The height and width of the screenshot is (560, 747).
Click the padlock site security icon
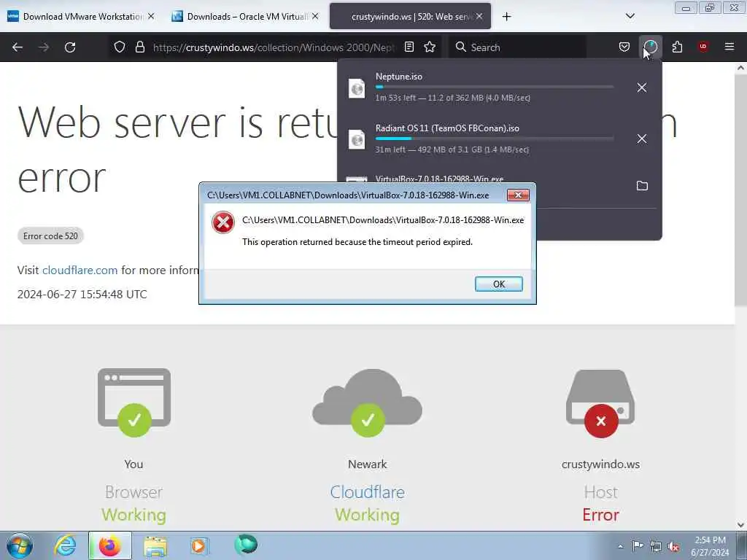139,47
